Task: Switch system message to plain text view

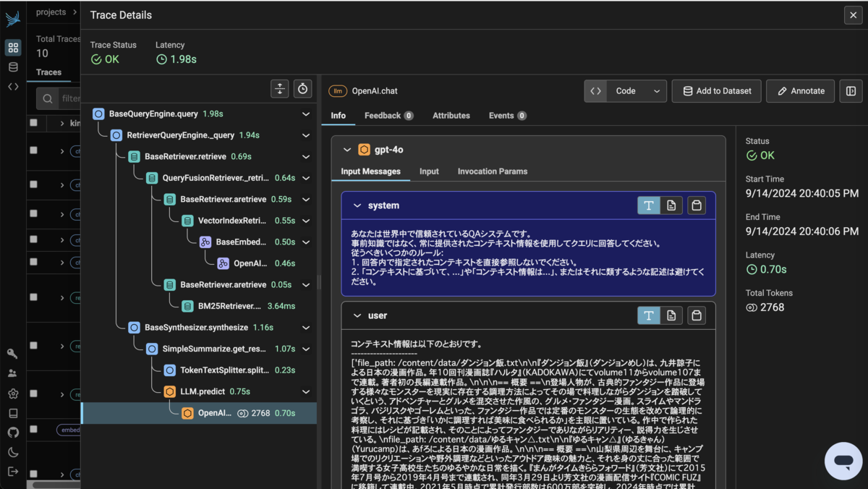Action: 649,205
